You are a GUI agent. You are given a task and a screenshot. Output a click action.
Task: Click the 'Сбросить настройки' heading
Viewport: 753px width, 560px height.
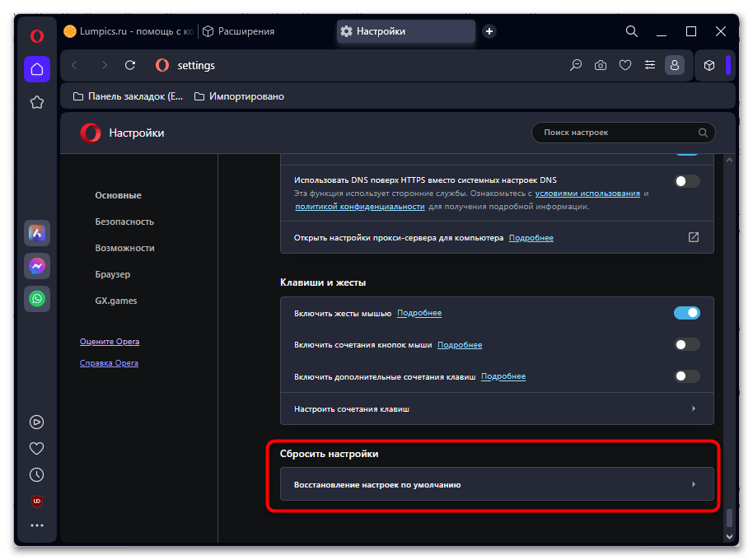point(329,454)
